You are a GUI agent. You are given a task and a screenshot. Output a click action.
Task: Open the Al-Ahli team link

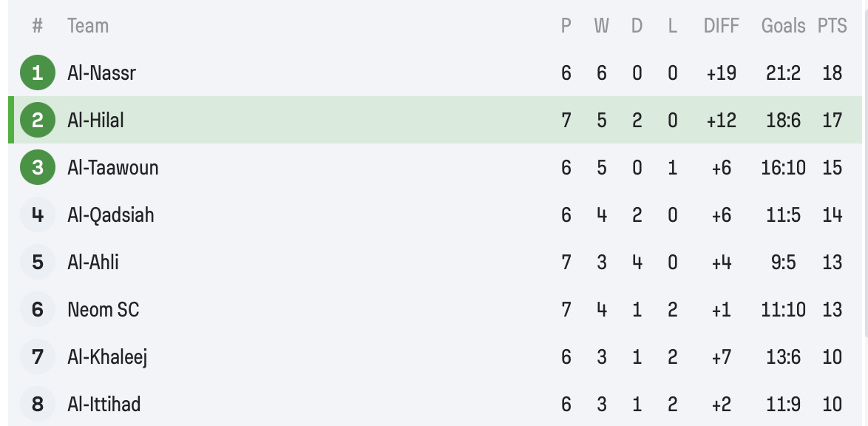(x=93, y=263)
